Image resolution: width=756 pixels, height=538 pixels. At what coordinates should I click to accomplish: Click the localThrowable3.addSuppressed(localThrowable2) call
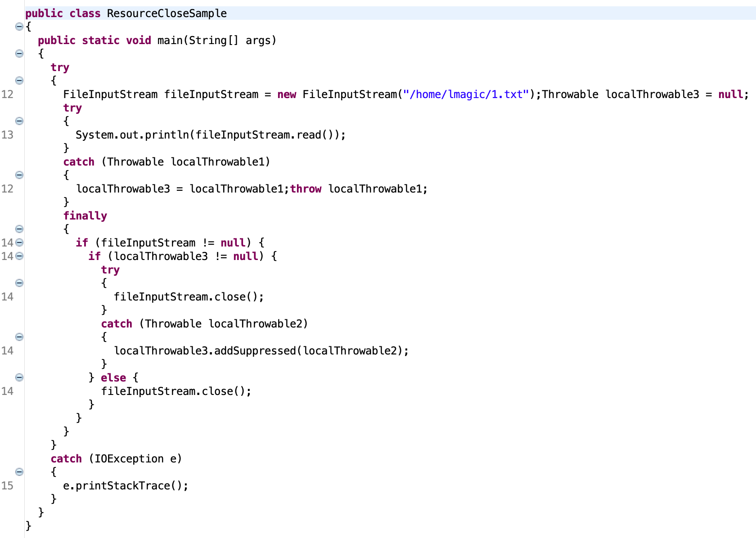[261, 351]
